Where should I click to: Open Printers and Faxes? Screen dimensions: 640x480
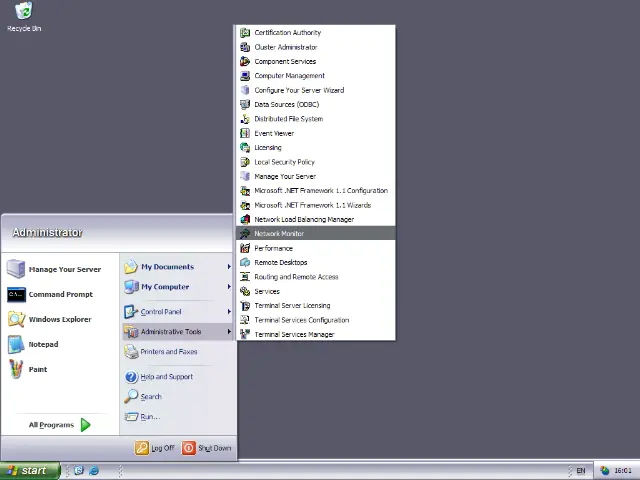(178, 351)
